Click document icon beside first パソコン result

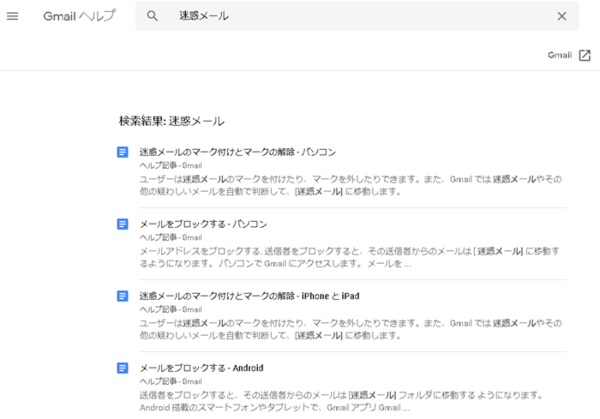[122, 152]
